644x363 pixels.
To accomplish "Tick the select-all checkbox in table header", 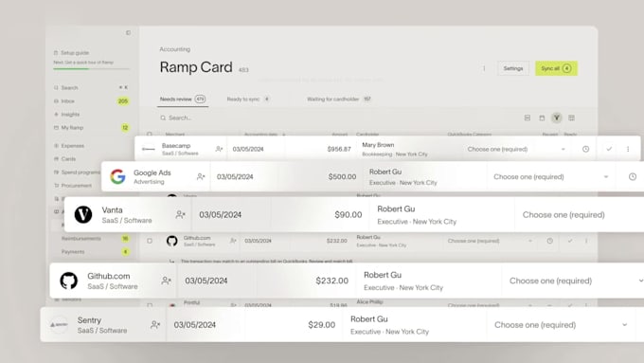I will click(150, 134).
